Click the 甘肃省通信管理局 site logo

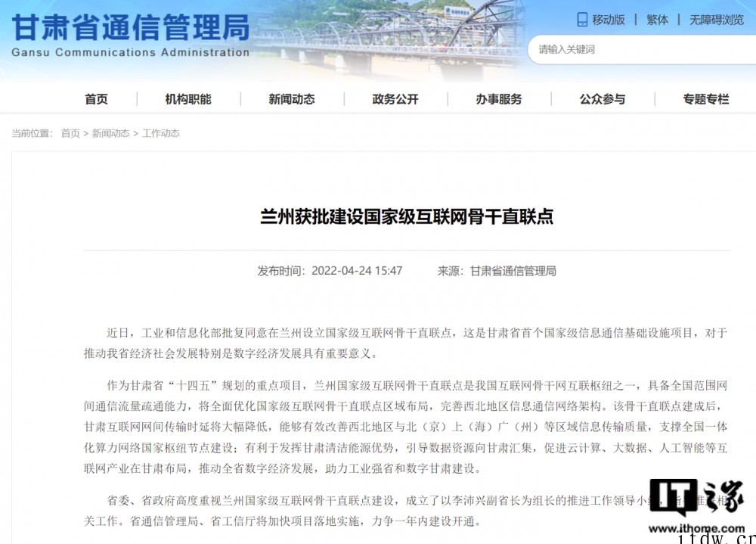pos(131,27)
